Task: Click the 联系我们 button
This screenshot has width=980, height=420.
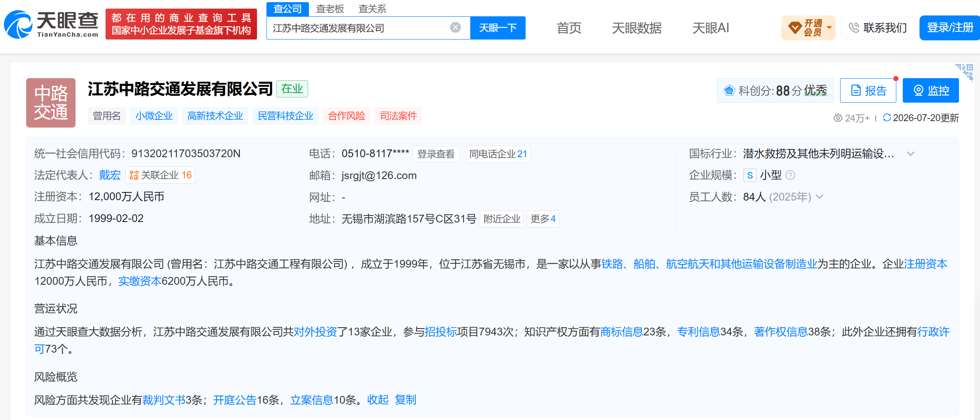Action: (x=877, y=28)
